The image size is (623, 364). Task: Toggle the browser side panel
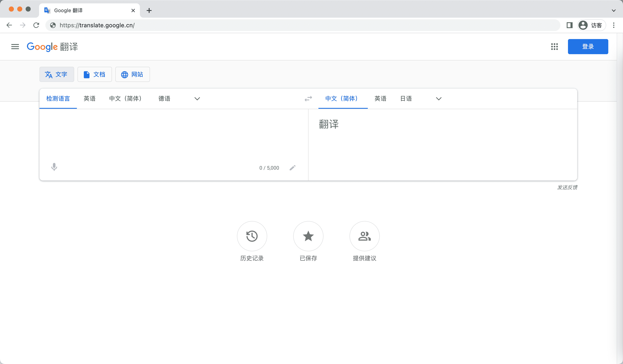click(569, 25)
